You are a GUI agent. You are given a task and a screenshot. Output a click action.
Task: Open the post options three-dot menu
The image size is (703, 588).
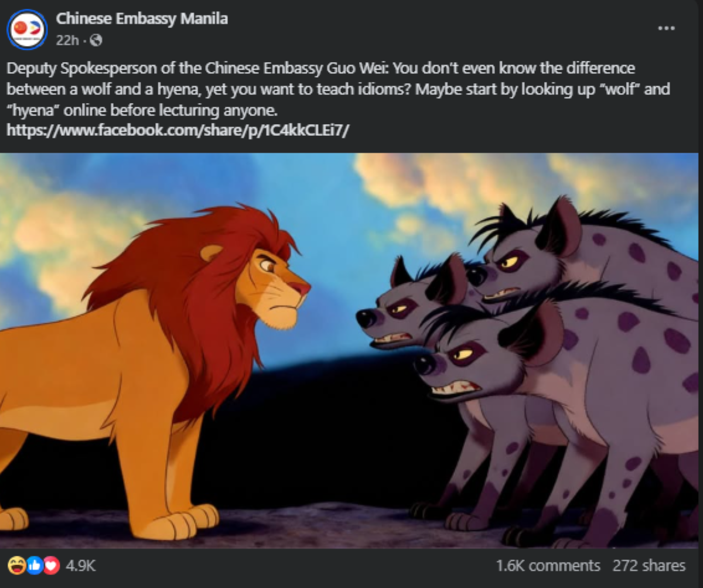point(666,28)
